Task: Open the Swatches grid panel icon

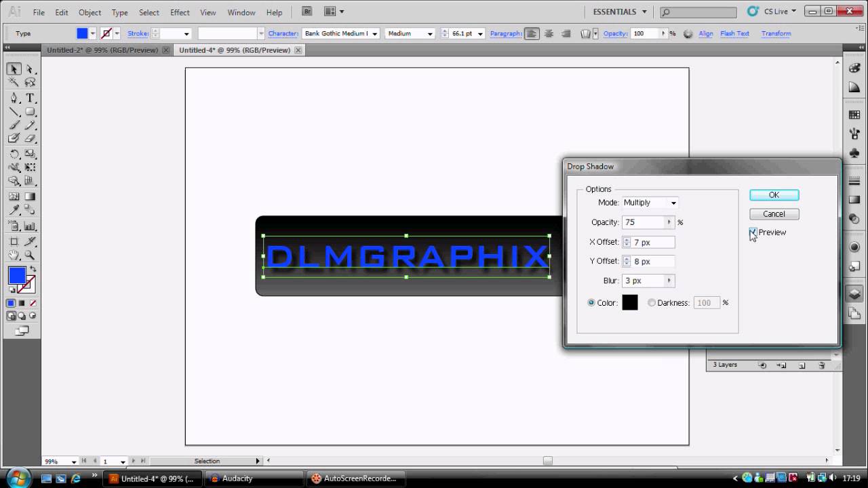Action: [x=854, y=115]
